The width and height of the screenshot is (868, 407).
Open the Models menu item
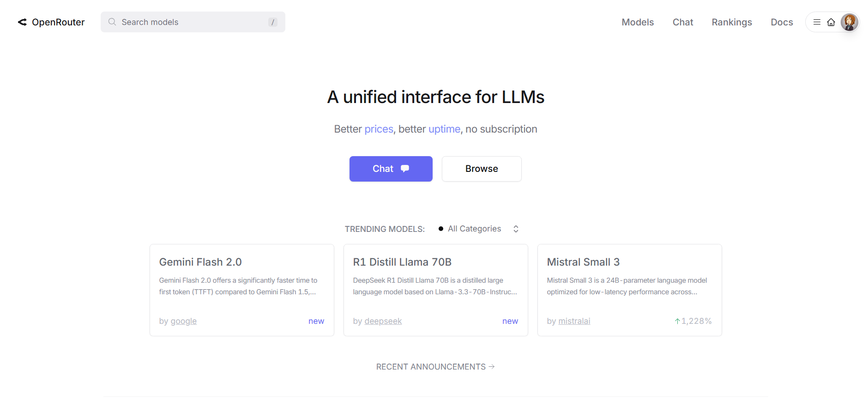[638, 22]
